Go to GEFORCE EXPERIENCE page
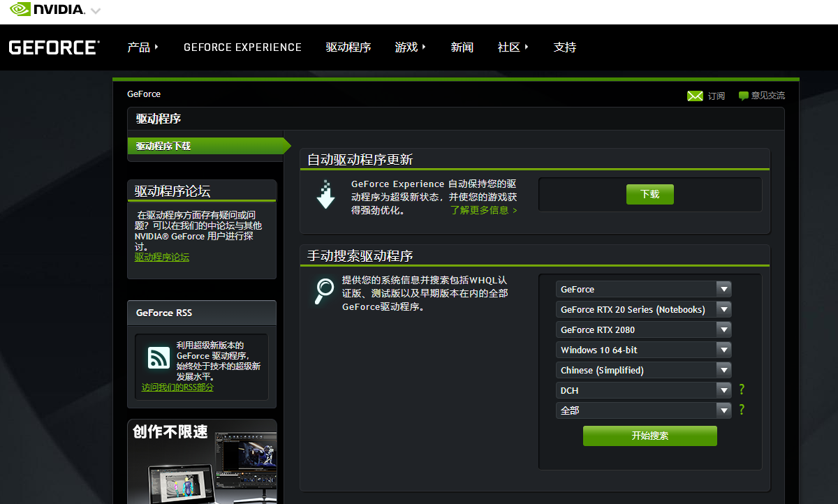 242,47
